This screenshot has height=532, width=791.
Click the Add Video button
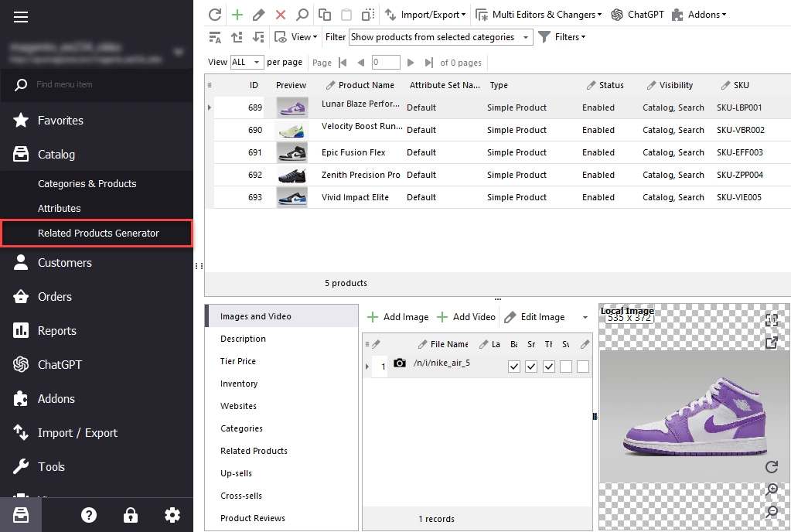[466, 317]
